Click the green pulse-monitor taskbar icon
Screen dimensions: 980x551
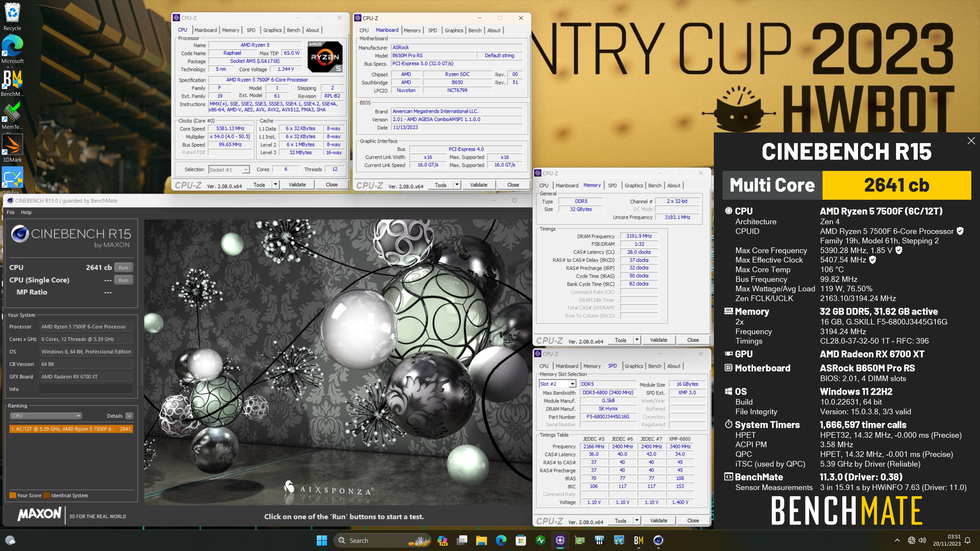pos(541,540)
